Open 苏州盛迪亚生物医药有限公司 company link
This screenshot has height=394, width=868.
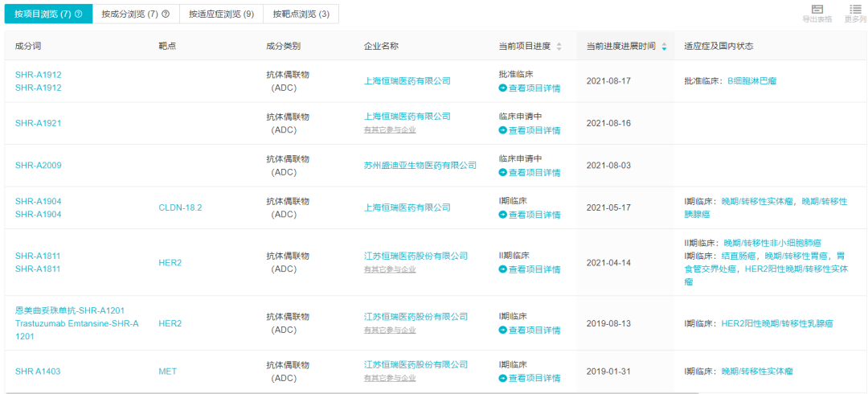click(420, 165)
